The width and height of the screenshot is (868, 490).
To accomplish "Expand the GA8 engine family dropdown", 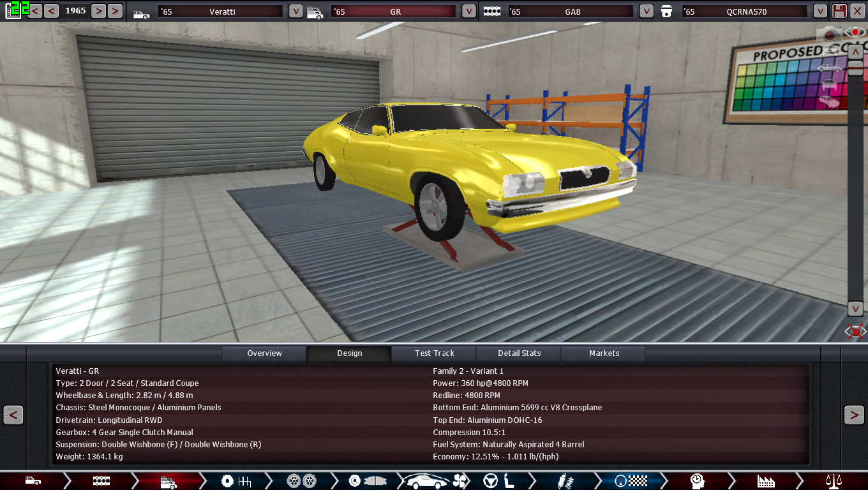I will 646,11.
